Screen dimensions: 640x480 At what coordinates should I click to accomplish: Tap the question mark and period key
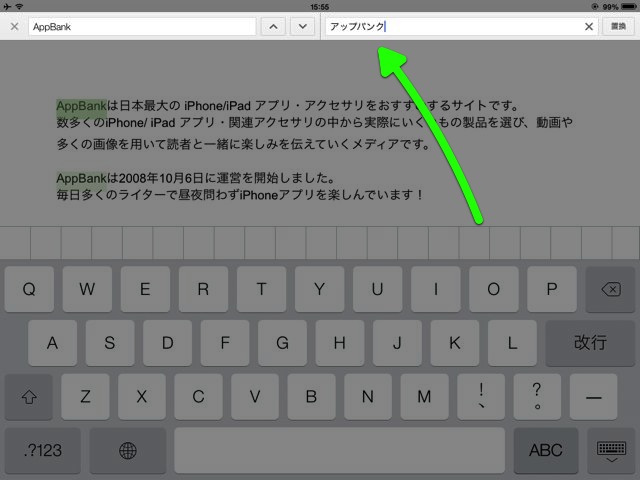pyautogui.click(x=537, y=397)
